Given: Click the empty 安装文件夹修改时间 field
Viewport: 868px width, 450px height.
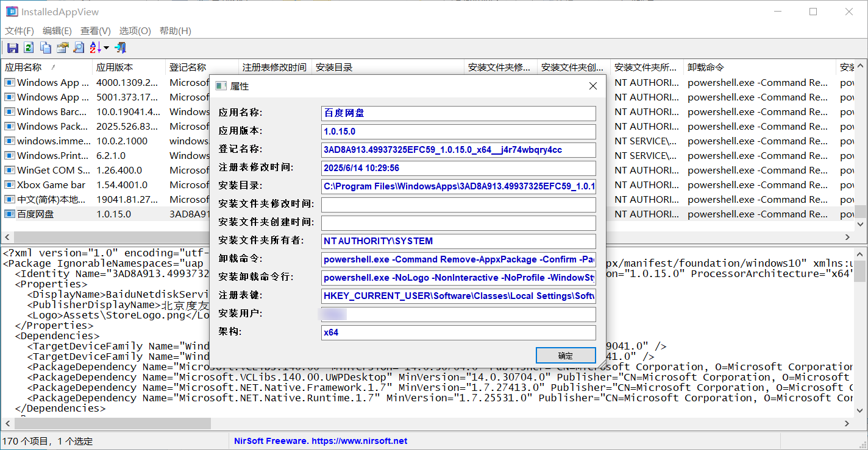Looking at the screenshot, I should click(458, 205).
